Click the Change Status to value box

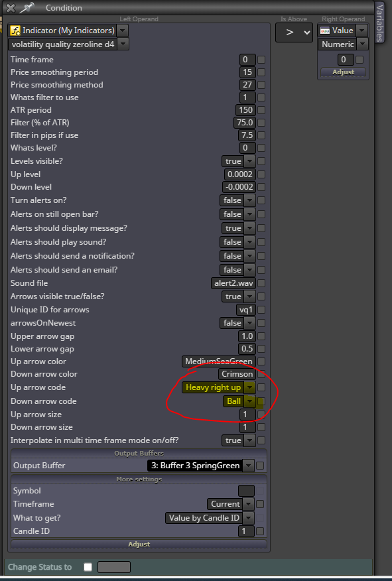tap(114, 567)
